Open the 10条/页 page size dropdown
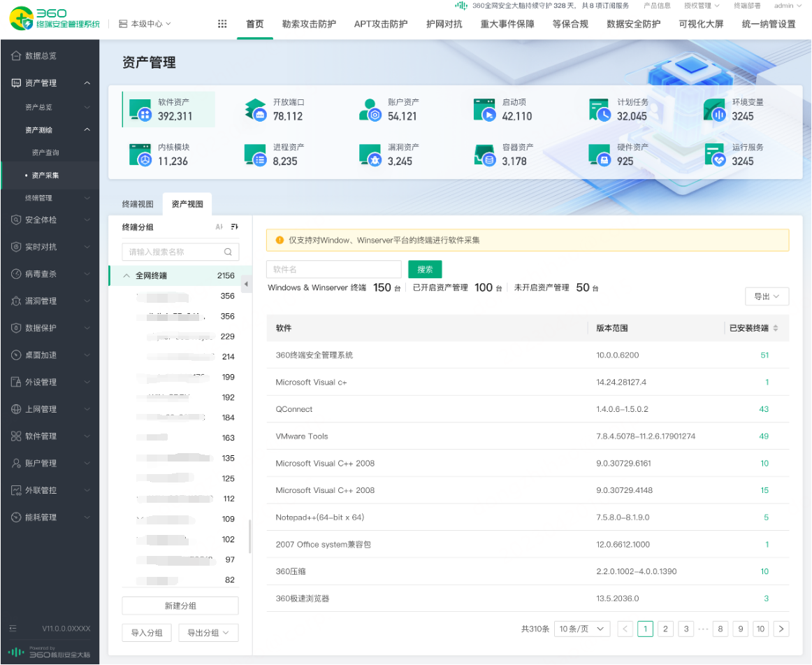 [582, 629]
